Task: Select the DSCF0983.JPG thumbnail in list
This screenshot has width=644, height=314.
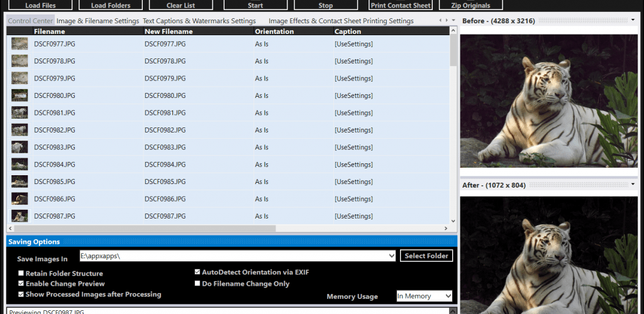Action: point(19,147)
